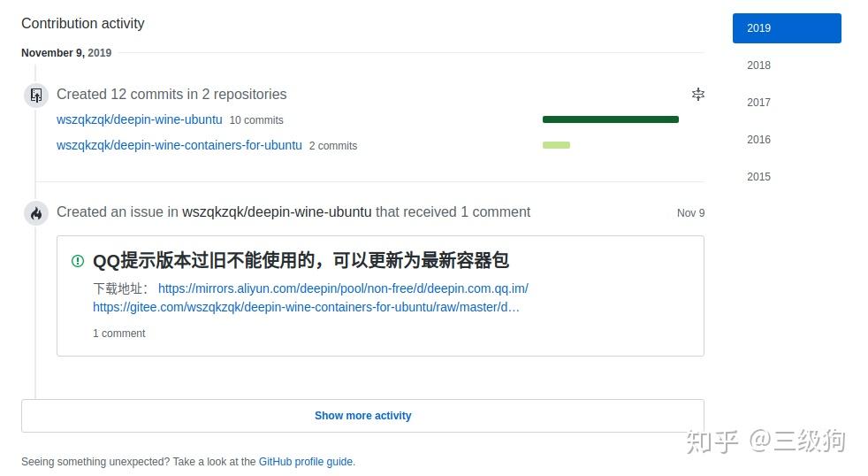This screenshot has width=868, height=476.
Task: Select the 2018 year filter
Action: click(758, 65)
